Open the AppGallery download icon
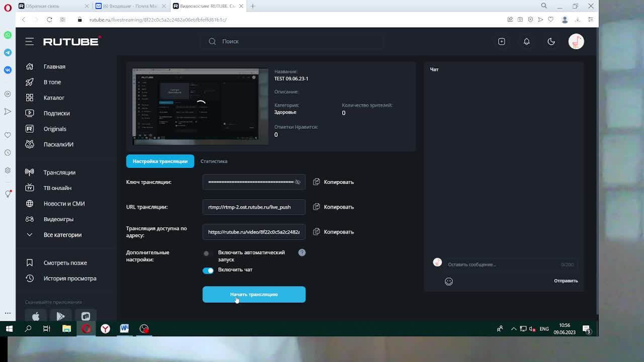The width and height of the screenshot is (644, 362). click(86, 316)
